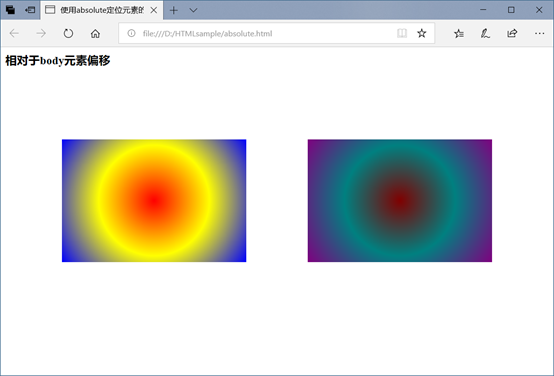This screenshot has width=554, height=376.
Task: Close the browser window
Action: pyautogui.click(x=539, y=10)
